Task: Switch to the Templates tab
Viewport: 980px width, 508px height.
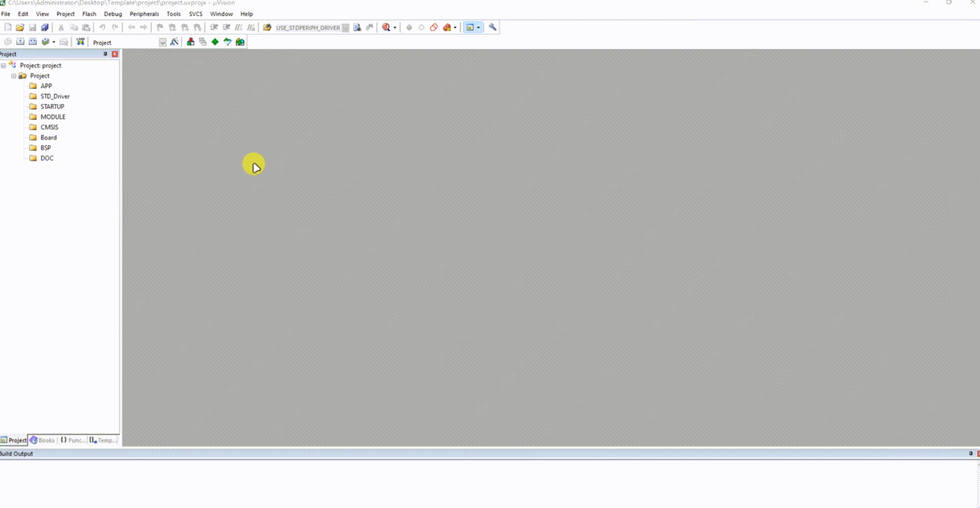Action: pos(104,440)
